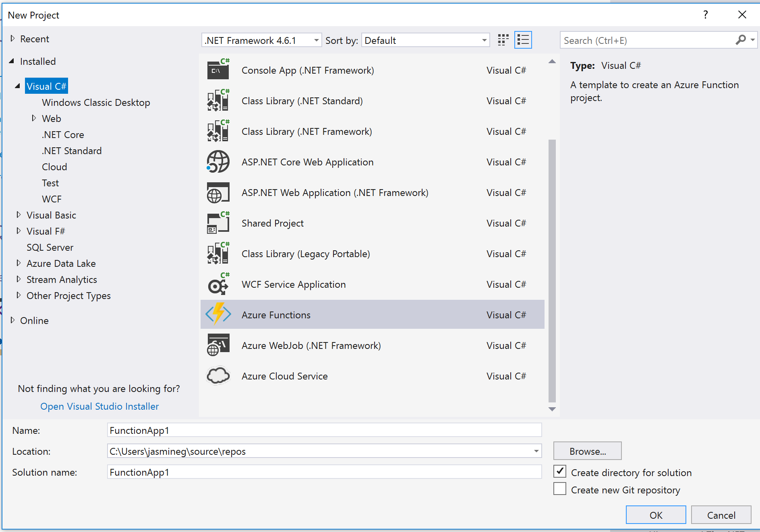Click the WCF Service Application gear icon
760x532 pixels.
tap(218, 284)
